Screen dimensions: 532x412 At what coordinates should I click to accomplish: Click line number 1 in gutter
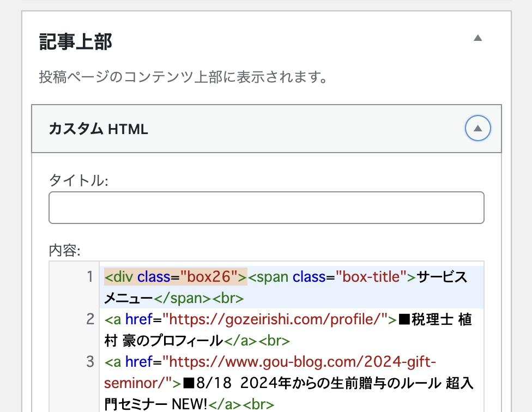tap(90, 277)
